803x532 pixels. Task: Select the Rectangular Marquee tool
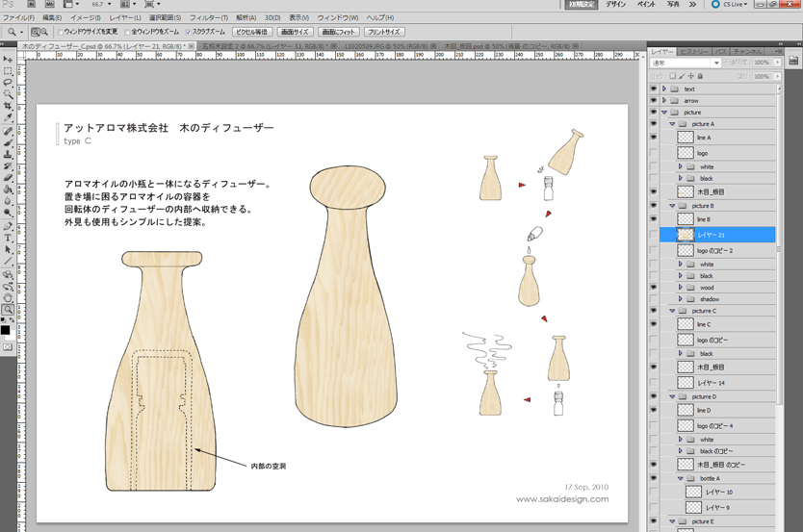click(8, 71)
